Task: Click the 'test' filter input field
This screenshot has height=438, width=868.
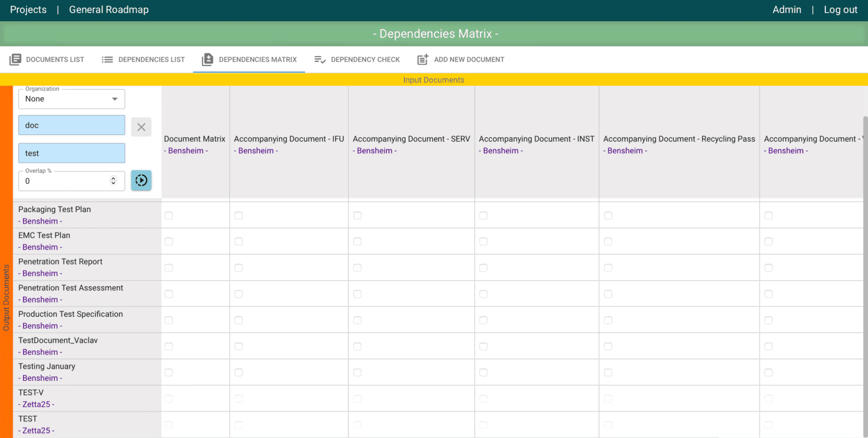Action: click(x=72, y=153)
